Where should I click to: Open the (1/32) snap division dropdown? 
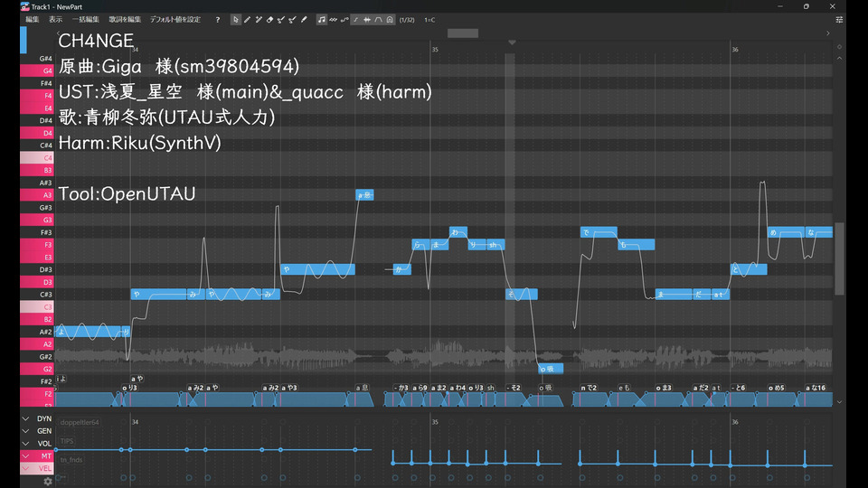(x=407, y=20)
